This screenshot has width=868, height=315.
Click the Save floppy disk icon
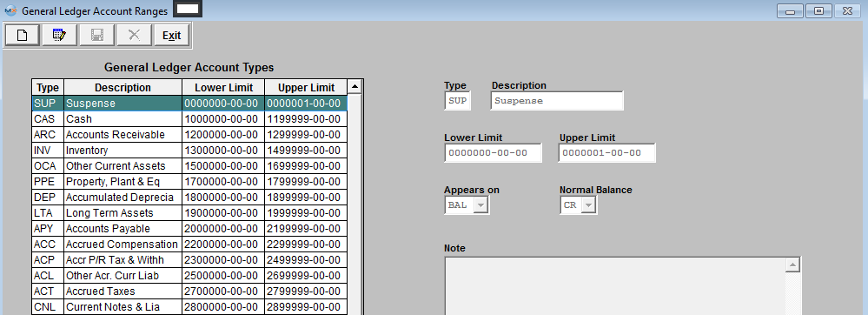click(x=96, y=36)
